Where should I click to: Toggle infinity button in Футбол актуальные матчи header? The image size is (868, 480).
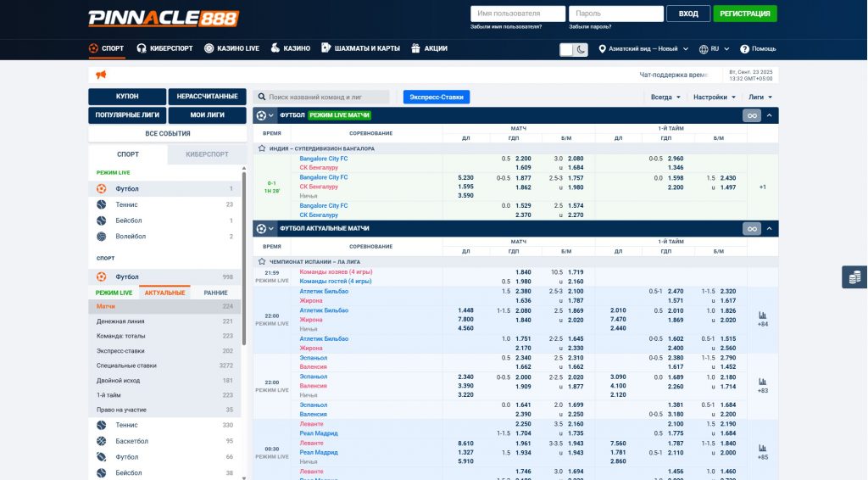751,228
